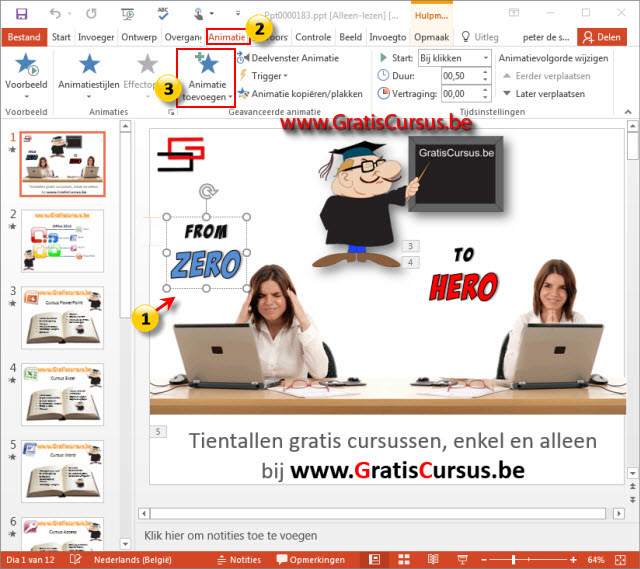Click the zoom out minus button

[484, 560]
